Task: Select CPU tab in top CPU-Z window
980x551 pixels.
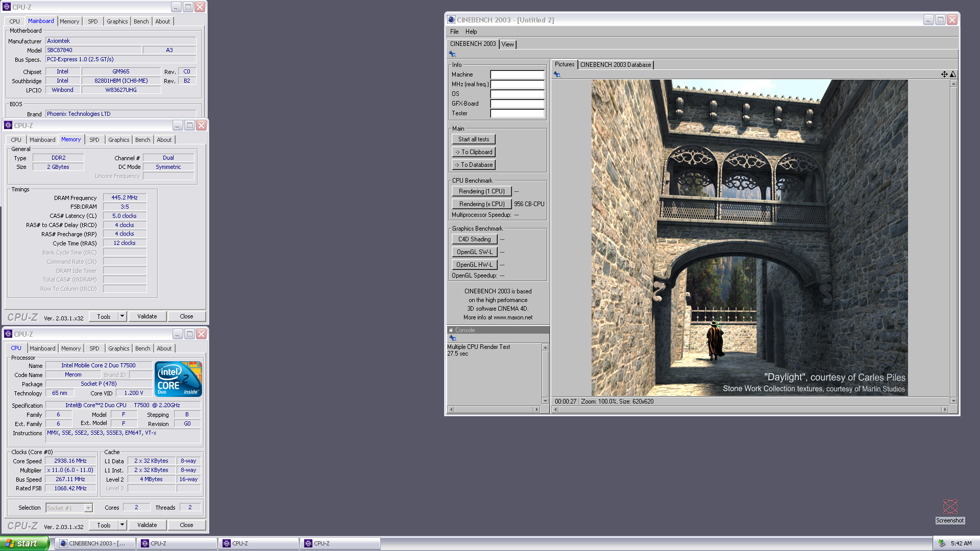Action: [15, 21]
